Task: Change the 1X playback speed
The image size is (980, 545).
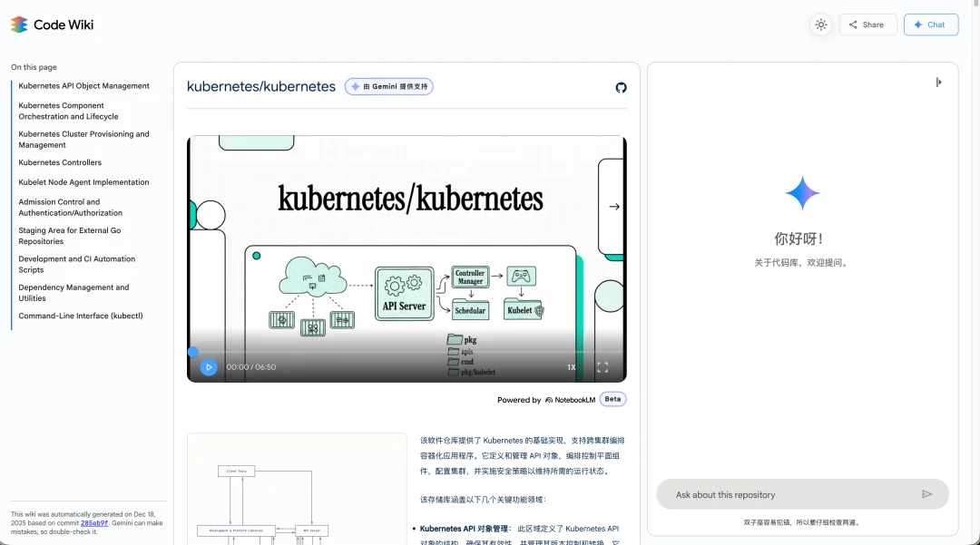Action: click(571, 366)
